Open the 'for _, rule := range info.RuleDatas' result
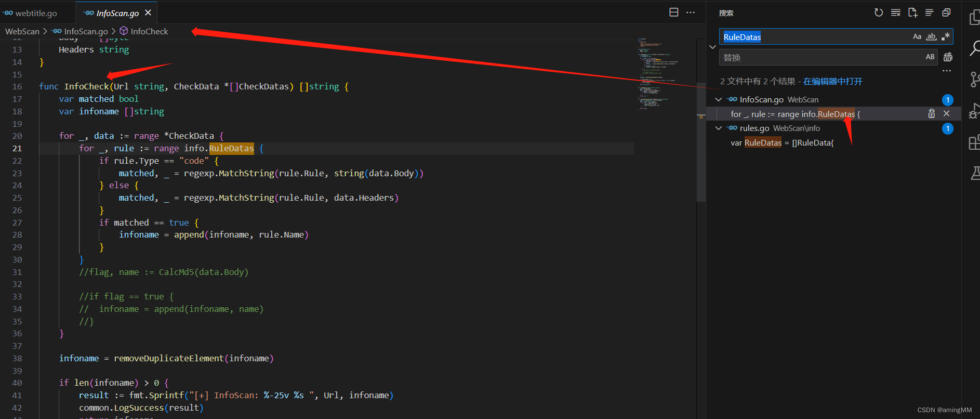Viewport: 980px width, 419px height. pyautogui.click(x=795, y=114)
